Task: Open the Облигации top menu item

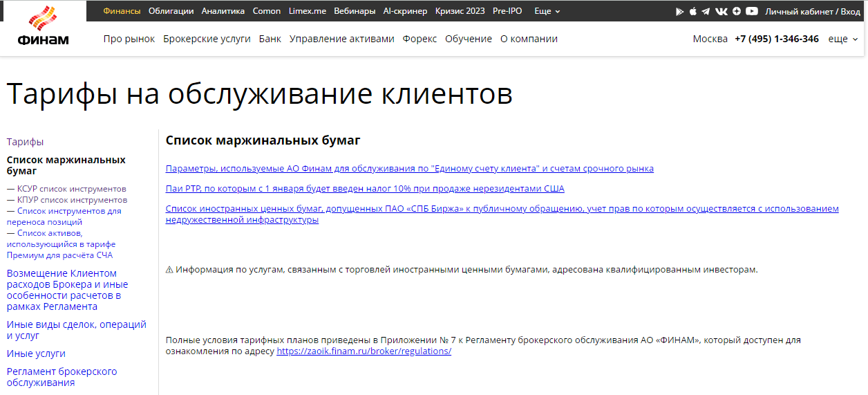Action: point(171,11)
